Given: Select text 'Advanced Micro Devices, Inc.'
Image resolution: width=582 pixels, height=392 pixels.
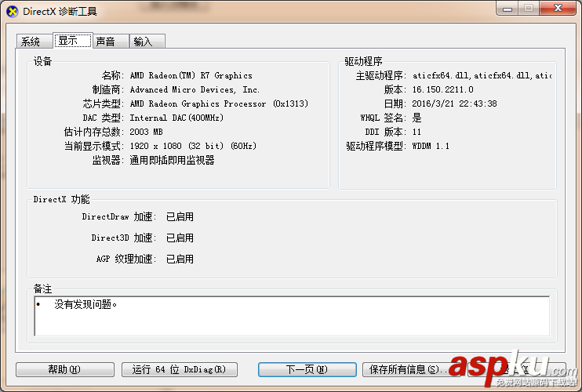Looking at the screenshot, I should 195,89.
